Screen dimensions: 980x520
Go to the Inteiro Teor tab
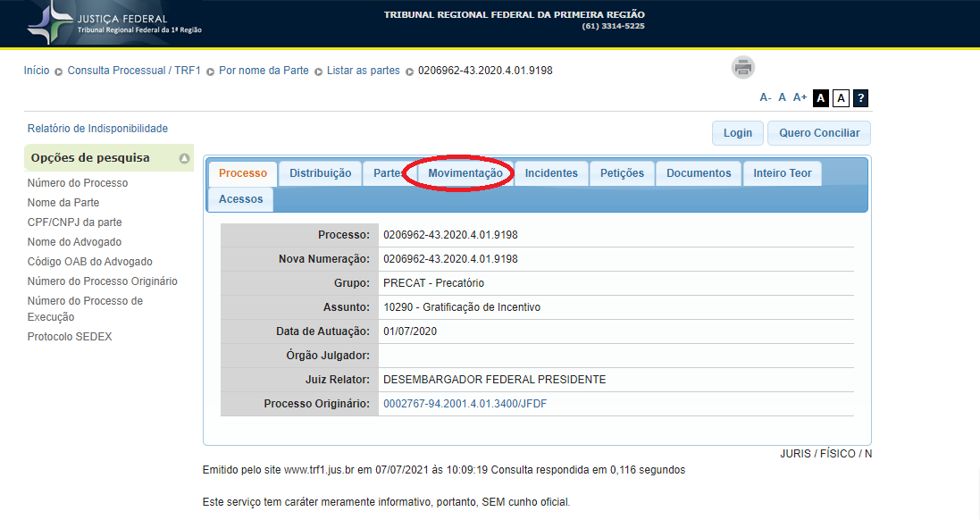pyautogui.click(x=782, y=173)
